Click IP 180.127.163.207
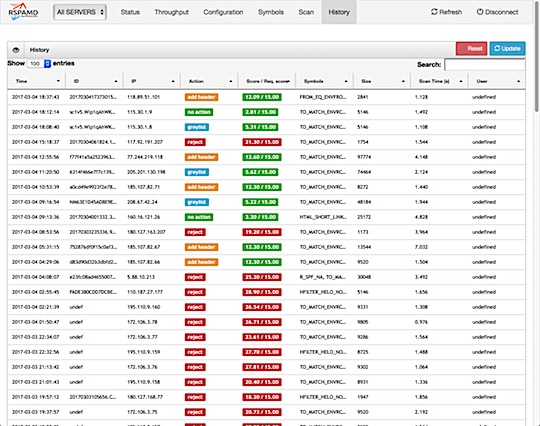The image size is (540, 426). [146, 232]
